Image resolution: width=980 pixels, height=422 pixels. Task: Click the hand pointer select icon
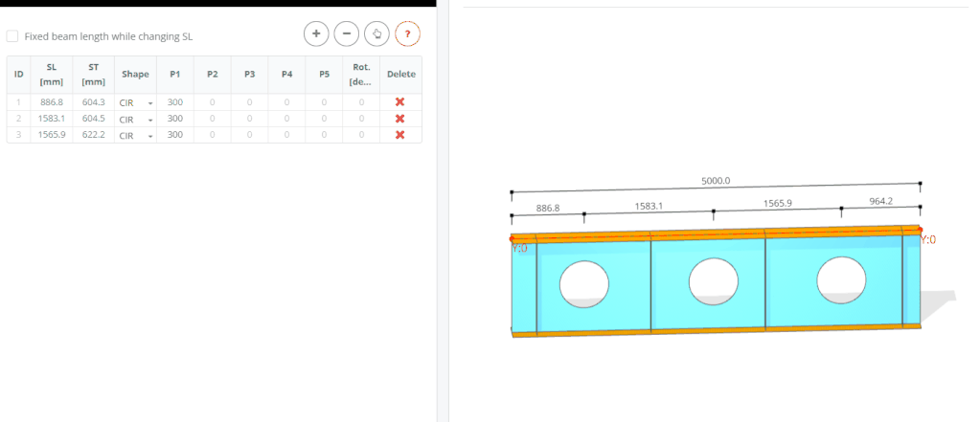(x=376, y=33)
